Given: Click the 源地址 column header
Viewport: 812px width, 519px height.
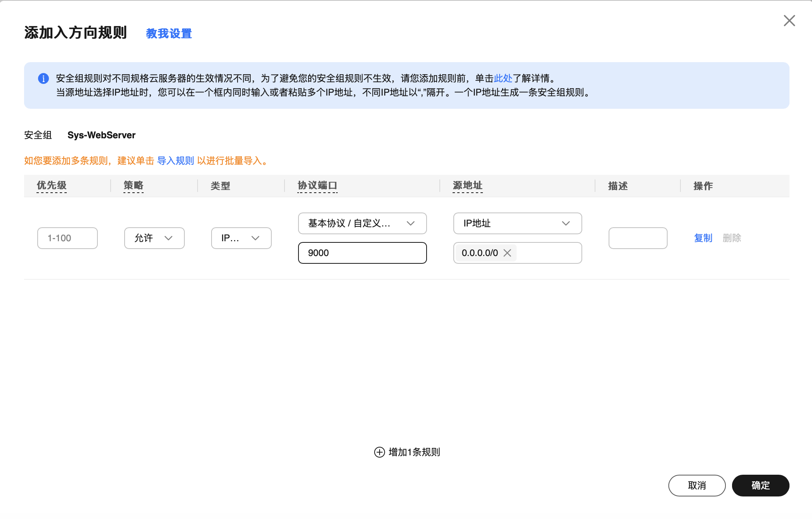Looking at the screenshot, I should click(x=468, y=186).
